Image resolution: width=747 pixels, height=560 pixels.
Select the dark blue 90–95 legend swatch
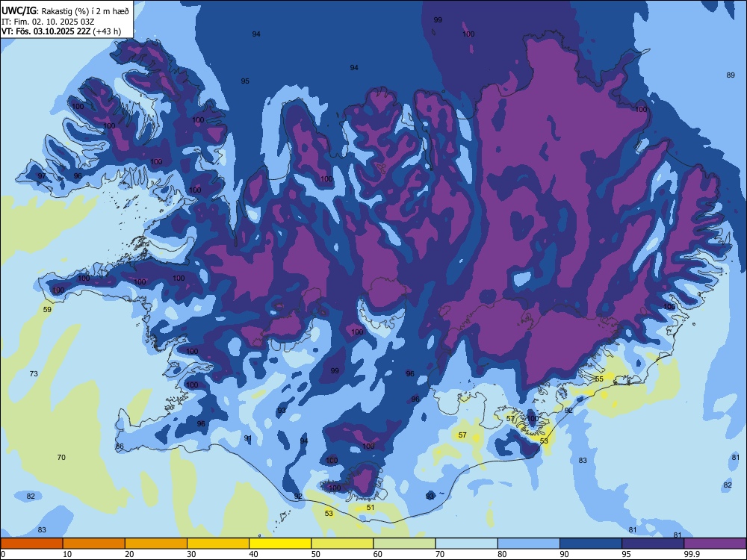[x=591, y=544]
